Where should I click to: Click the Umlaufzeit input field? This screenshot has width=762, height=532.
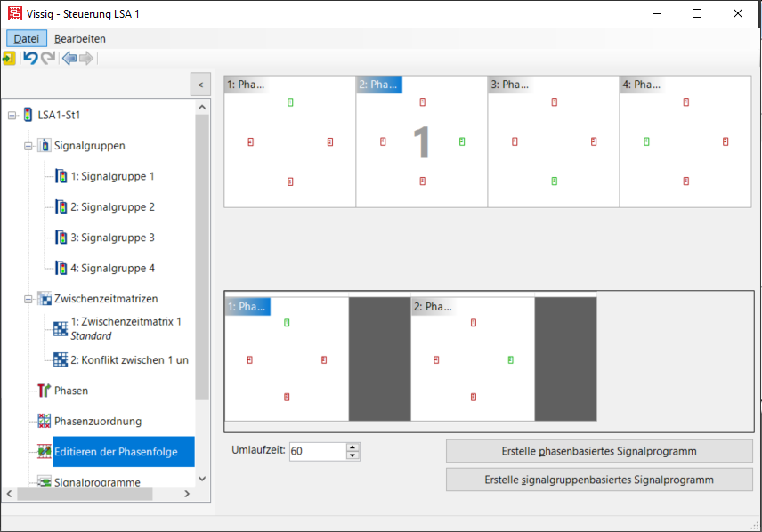[x=315, y=451]
